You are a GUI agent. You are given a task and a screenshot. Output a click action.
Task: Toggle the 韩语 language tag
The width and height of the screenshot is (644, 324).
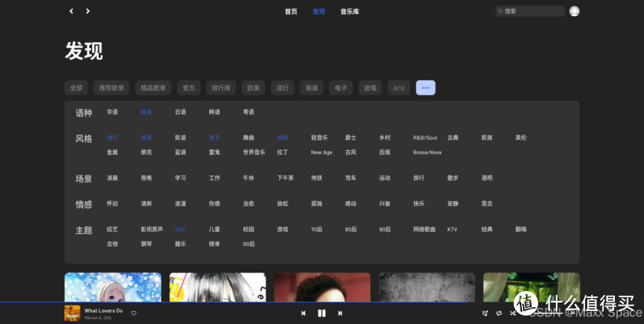215,112
